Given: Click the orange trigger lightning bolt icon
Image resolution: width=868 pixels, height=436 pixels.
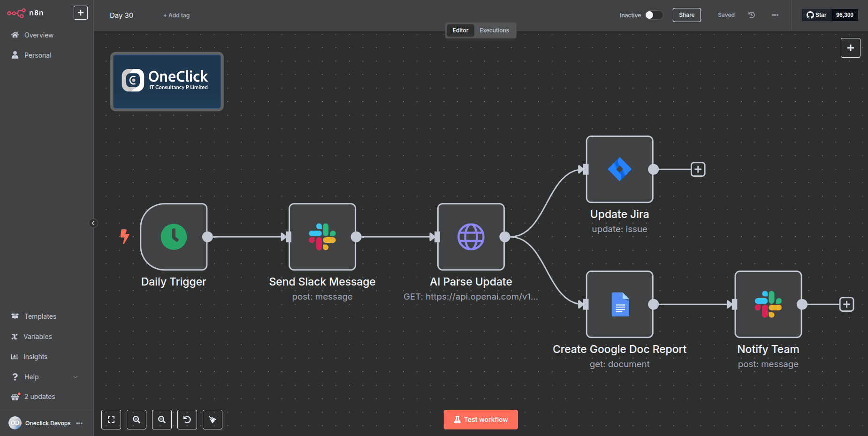Looking at the screenshot, I should point(124,236).
